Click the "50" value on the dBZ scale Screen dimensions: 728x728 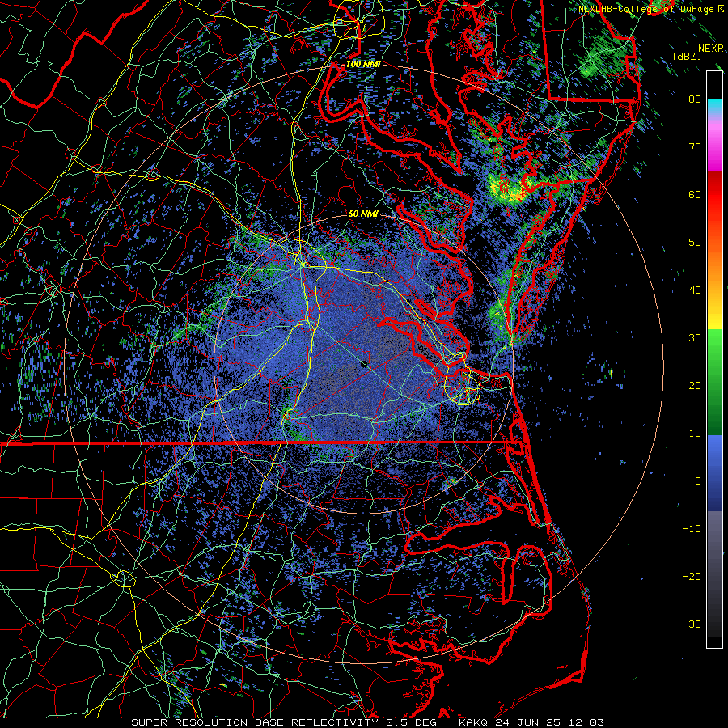pos(695,243)
